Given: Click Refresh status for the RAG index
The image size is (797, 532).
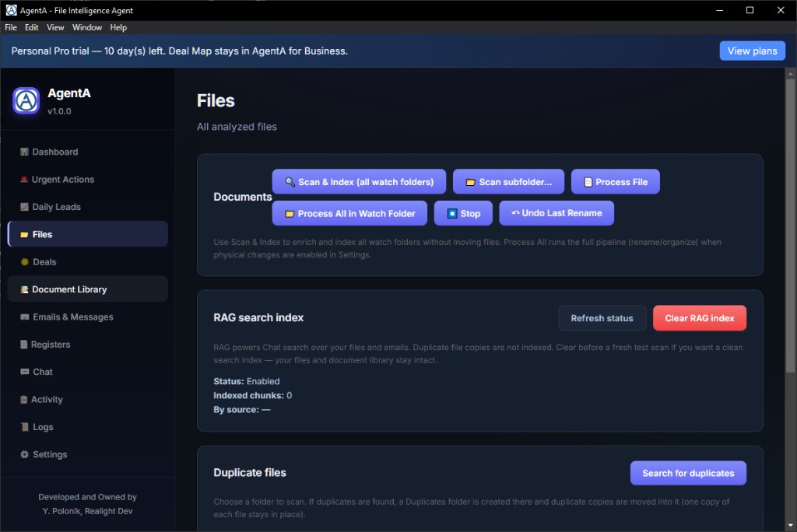Looking at the screenshot, I should (602, 318).
